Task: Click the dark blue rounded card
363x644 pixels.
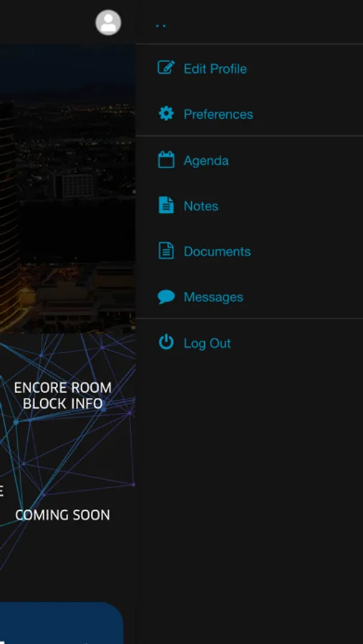Action: (x=62, y=623)
